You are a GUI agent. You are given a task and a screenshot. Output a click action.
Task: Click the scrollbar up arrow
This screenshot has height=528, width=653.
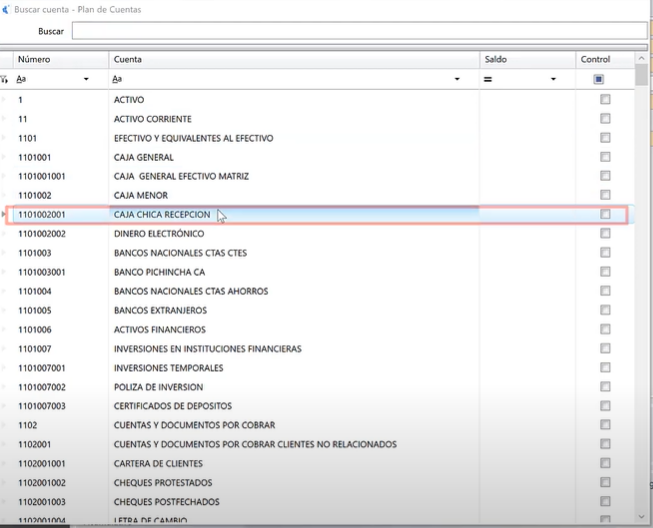pyautogui.click(x=641, y=58)
